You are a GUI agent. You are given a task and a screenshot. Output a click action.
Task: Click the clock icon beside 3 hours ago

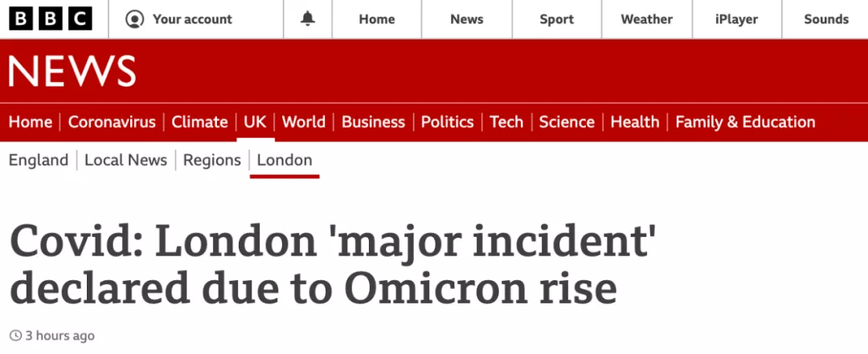[16, 336]
